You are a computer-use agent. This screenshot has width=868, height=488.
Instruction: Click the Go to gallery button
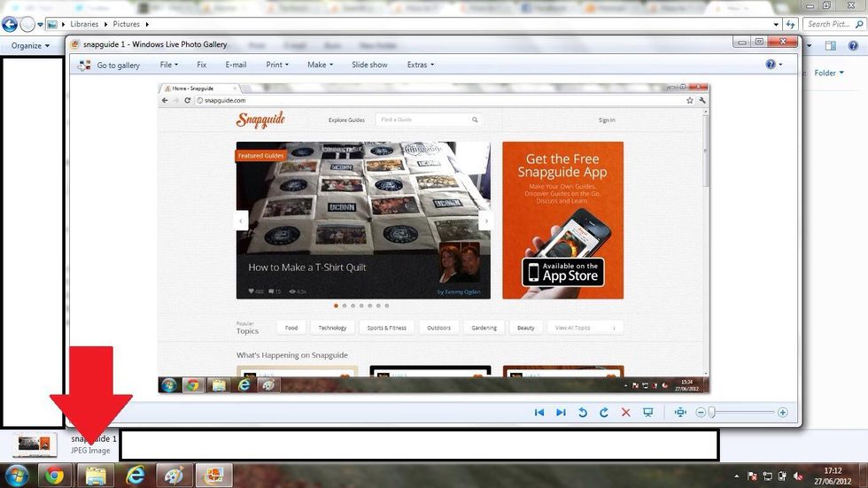point(109,65)
